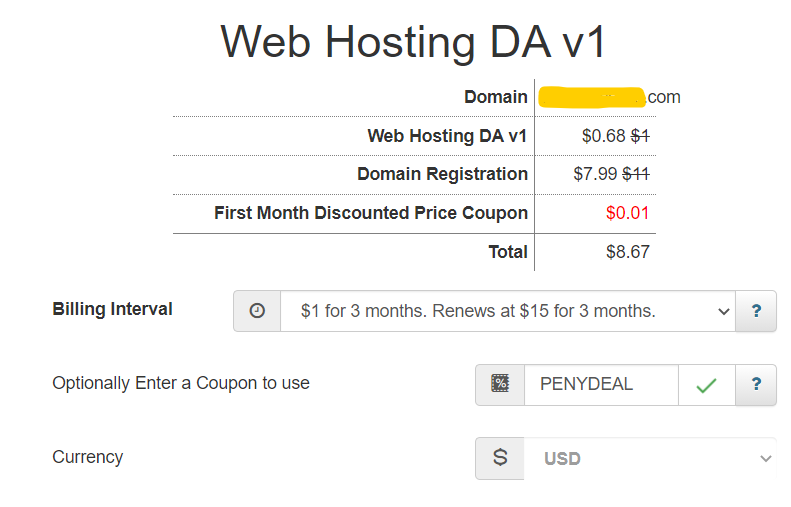Click the $0.68 web hosting price

click(x=603, y=136)
